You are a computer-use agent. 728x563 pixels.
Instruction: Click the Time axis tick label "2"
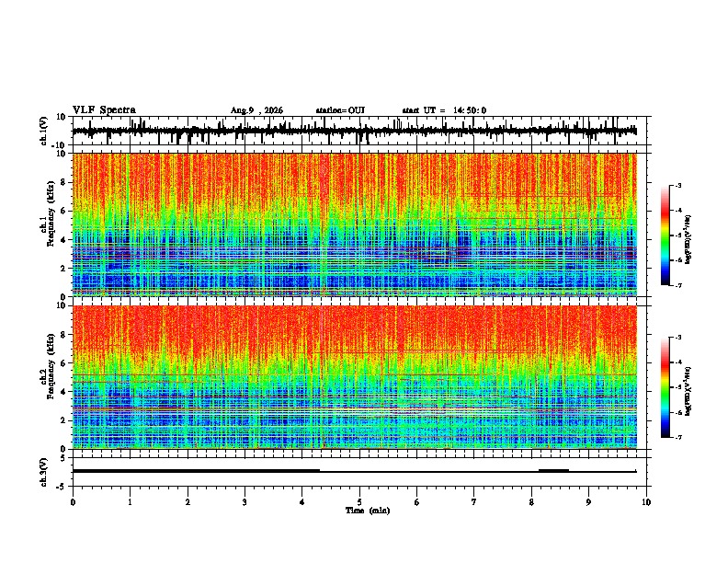tap(188, 502)
